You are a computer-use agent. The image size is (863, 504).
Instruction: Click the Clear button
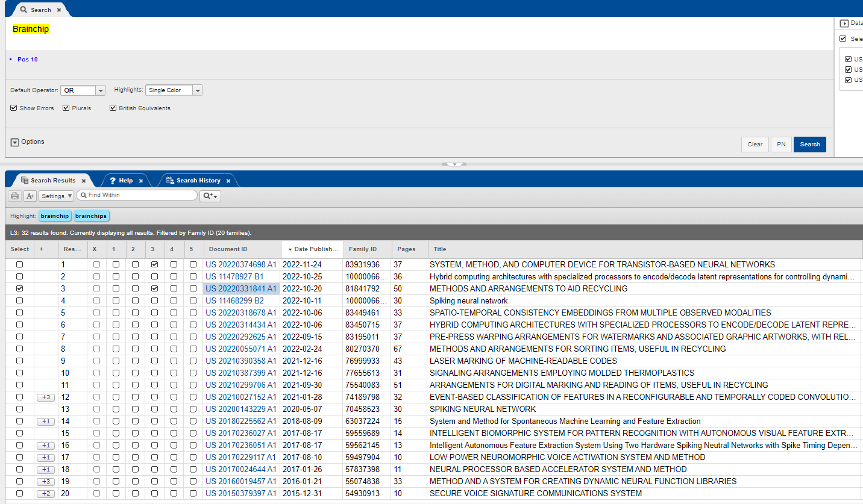[755, 145]
